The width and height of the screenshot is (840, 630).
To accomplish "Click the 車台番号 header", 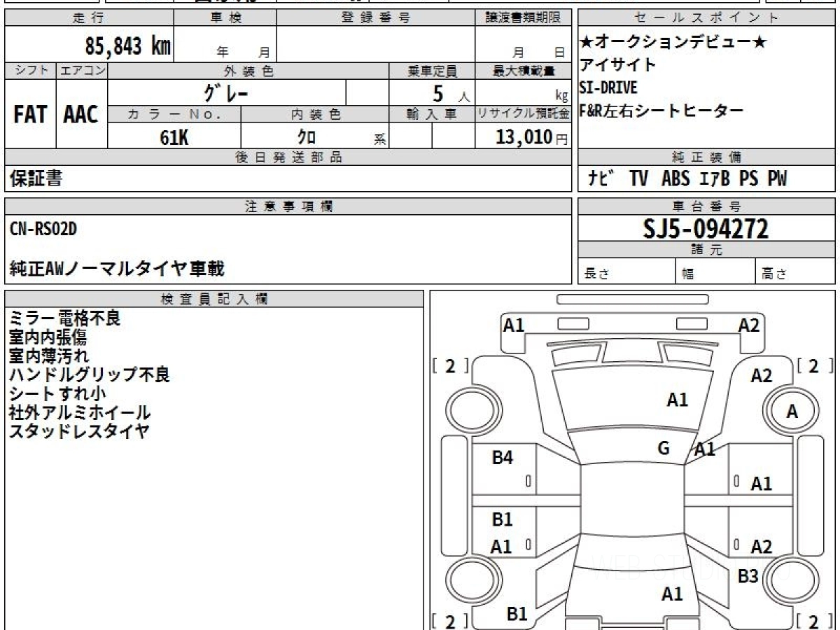I will click(x=706, y=206).
